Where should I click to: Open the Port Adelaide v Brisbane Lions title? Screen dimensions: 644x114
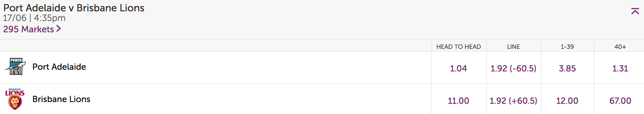pyautogui.click(x=74, y=8)
